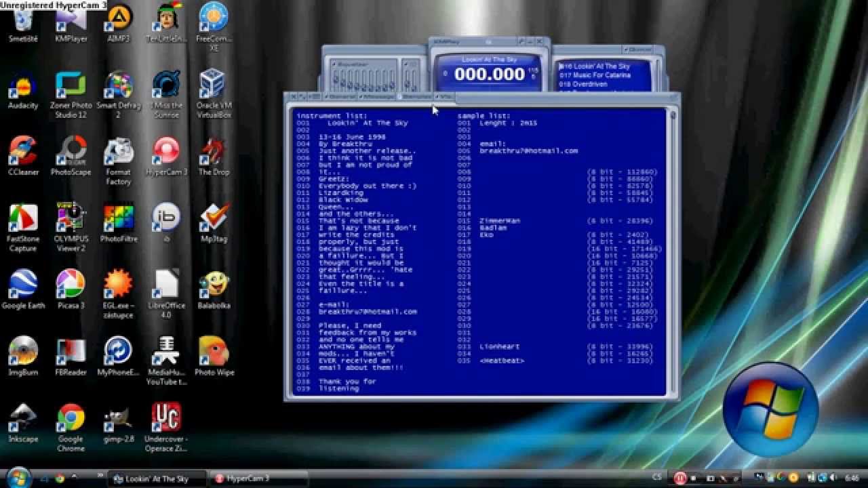Screen dimensions: 868x488
Task: Click 'Lenght : 2m15' sample line
Action: (508, 123)
